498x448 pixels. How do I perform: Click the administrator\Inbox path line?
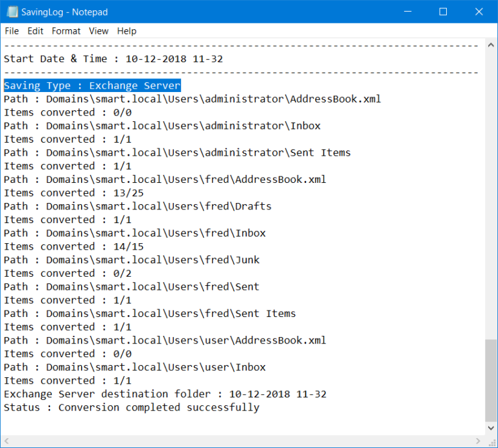162,126
